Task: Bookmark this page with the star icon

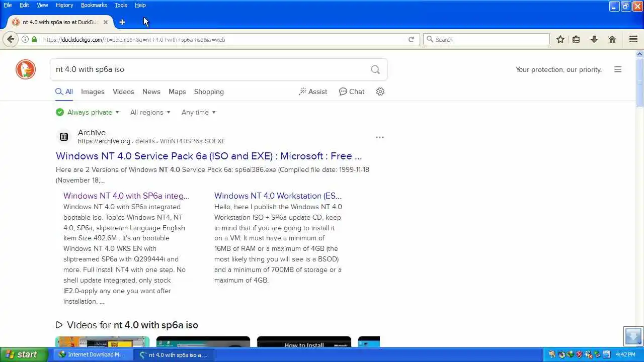Action: [x=560, y=39]
